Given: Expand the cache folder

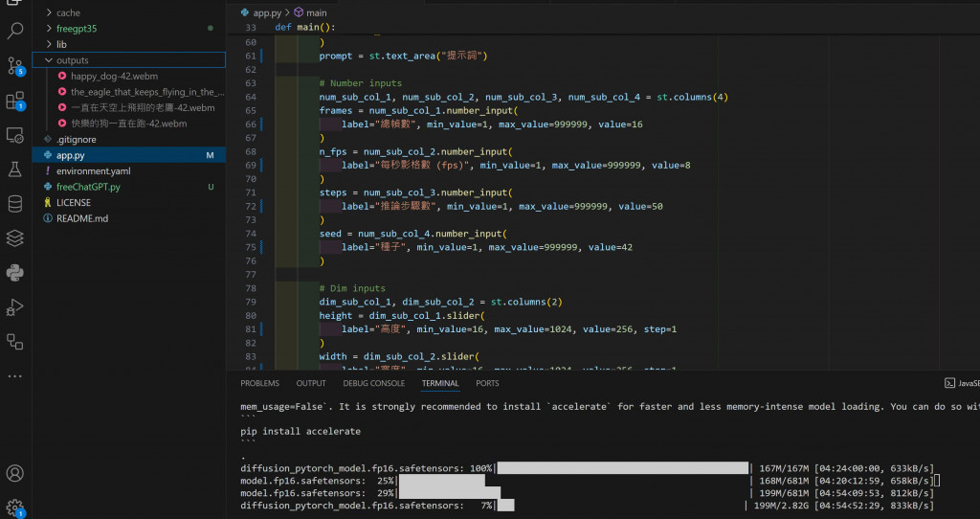Looking at the screenshot, I should pos(129,12).
